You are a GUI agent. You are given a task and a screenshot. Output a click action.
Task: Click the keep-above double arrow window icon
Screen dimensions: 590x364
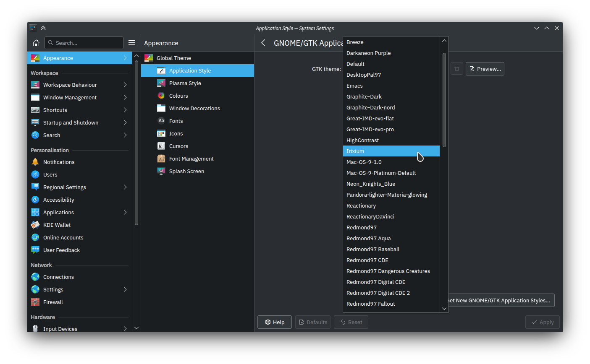(x=43, y=28)
